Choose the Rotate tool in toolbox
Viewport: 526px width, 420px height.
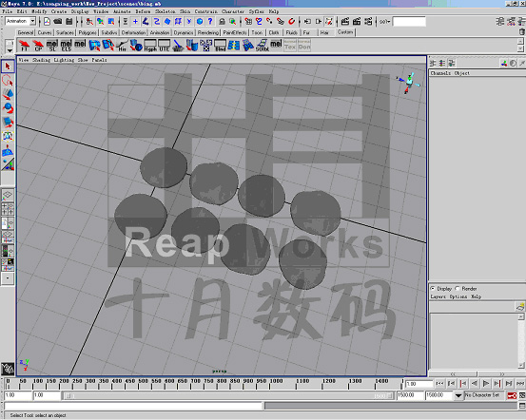[x=8, y=108]
